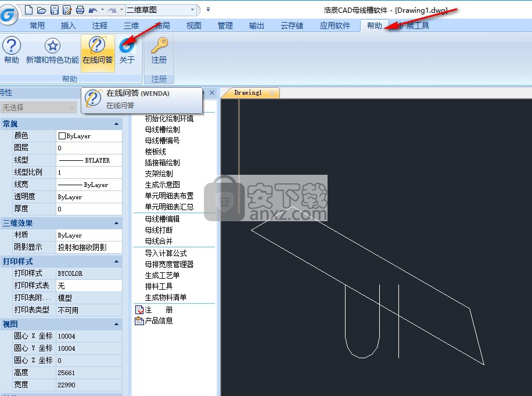Click the 在线问答 online Q&A button
Image resolution: width=532 pixels, height=396 pixels.
tap(98, 53)
